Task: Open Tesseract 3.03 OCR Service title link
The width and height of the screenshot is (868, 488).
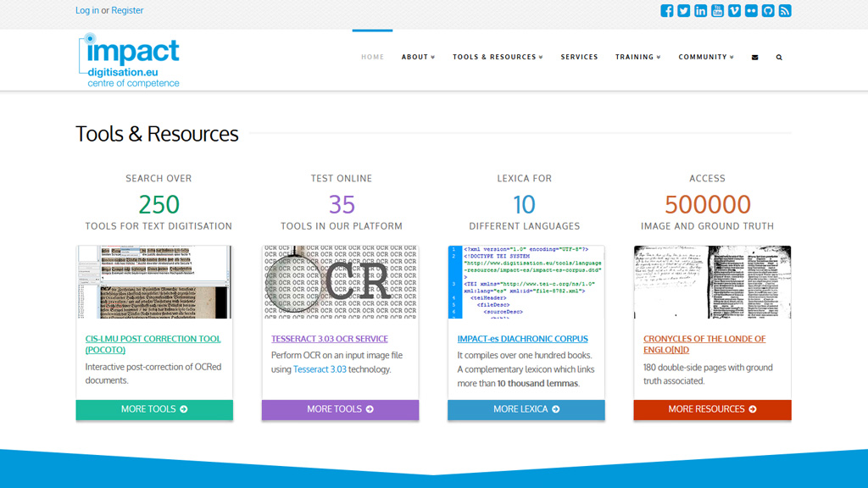Action: 330,339
